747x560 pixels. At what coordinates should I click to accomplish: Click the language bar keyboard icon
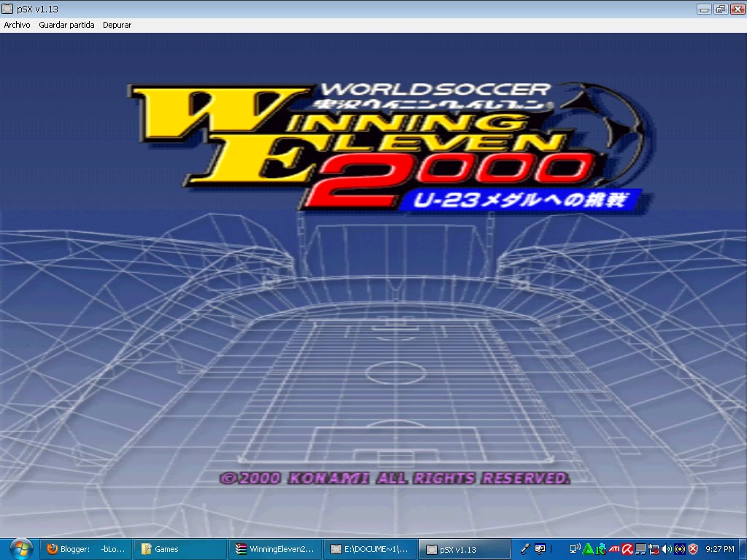click(541, 549)
